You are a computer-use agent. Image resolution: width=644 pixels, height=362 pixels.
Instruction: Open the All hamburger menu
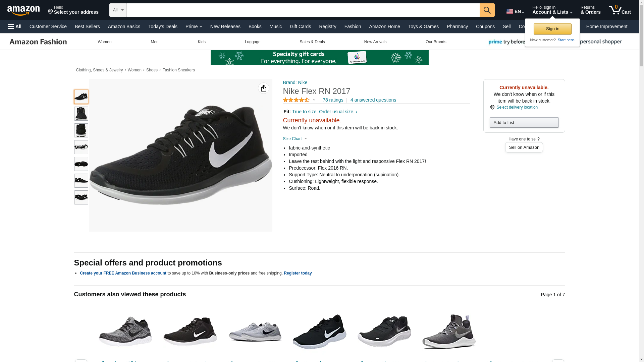(x=15, y=26)
